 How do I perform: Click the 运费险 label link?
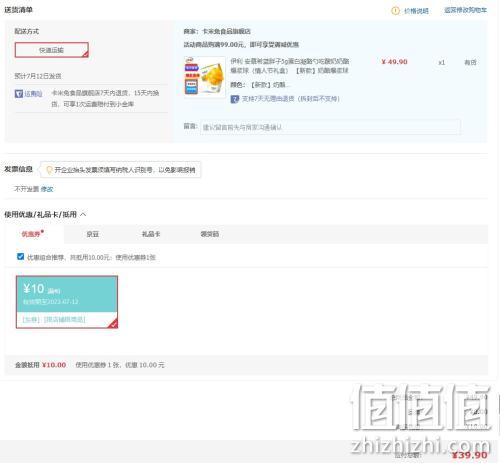click(x=33, y=94)
